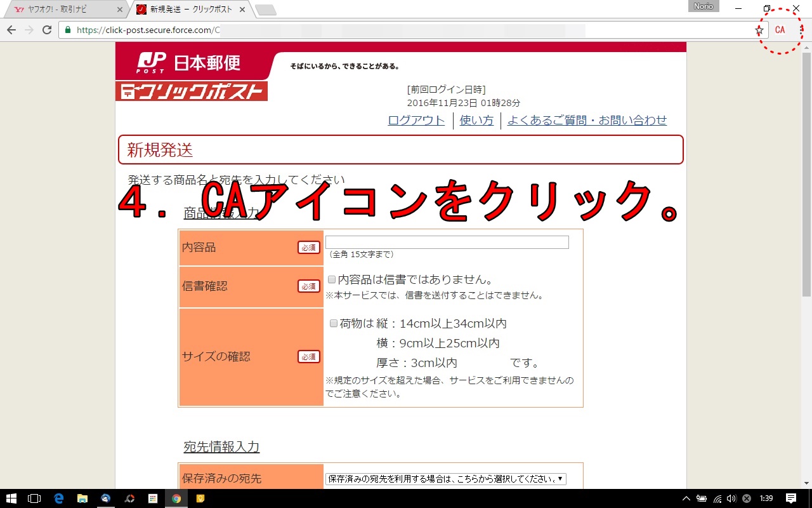Click the Japan Post logo
812x508 pixels.
click(189, 62)
